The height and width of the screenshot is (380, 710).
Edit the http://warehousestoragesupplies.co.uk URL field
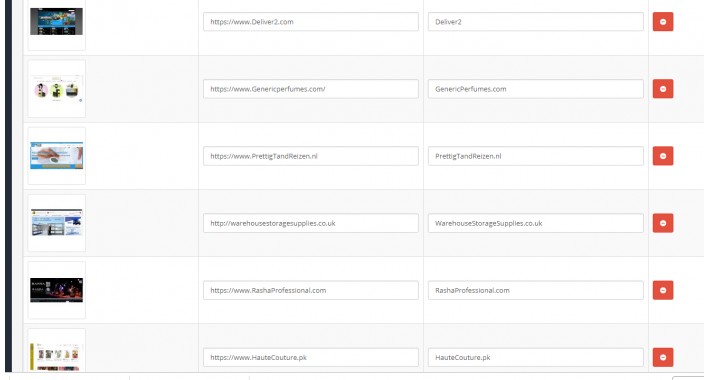311,223
